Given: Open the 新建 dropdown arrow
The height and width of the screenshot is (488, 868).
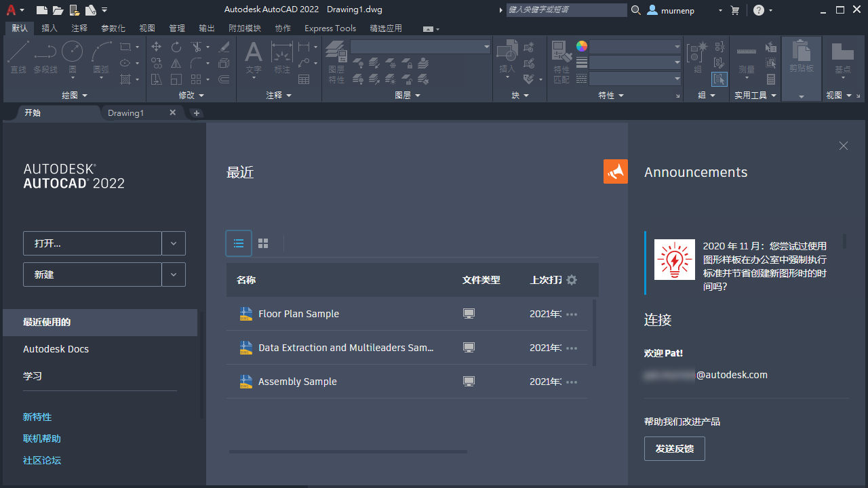Looking at the screenshot, I should pyautogui.click(x=174, y=274).
